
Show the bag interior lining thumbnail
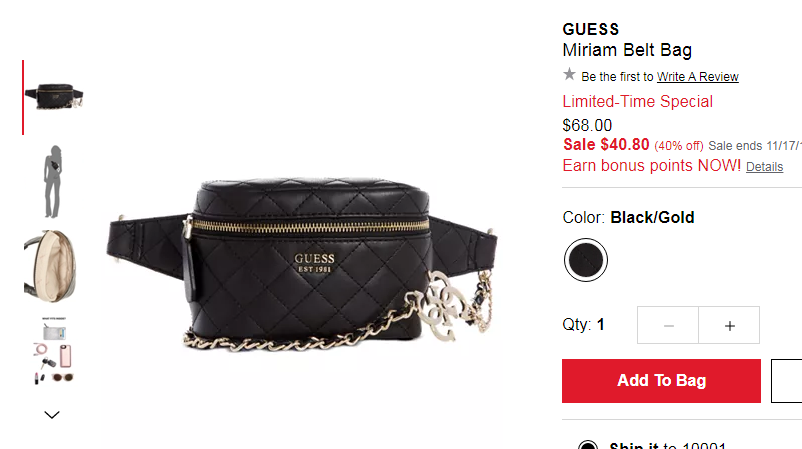click(x=51, y=266)
